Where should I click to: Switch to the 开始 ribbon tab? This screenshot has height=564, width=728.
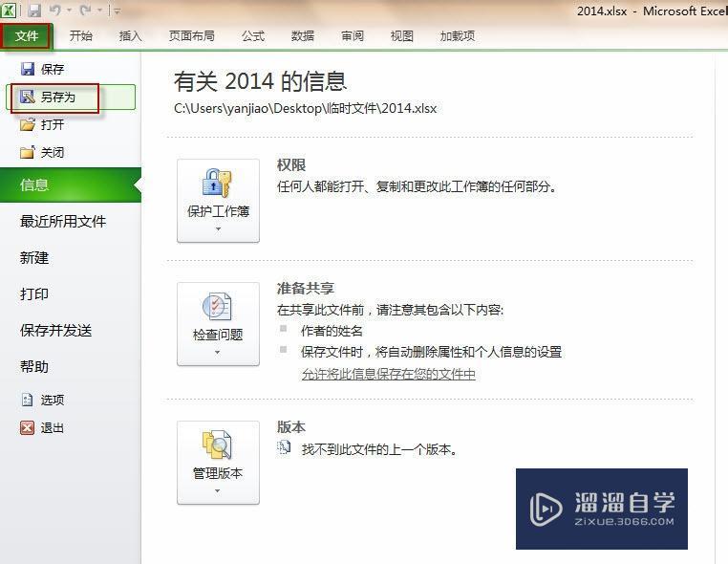(x=81, y=35)
